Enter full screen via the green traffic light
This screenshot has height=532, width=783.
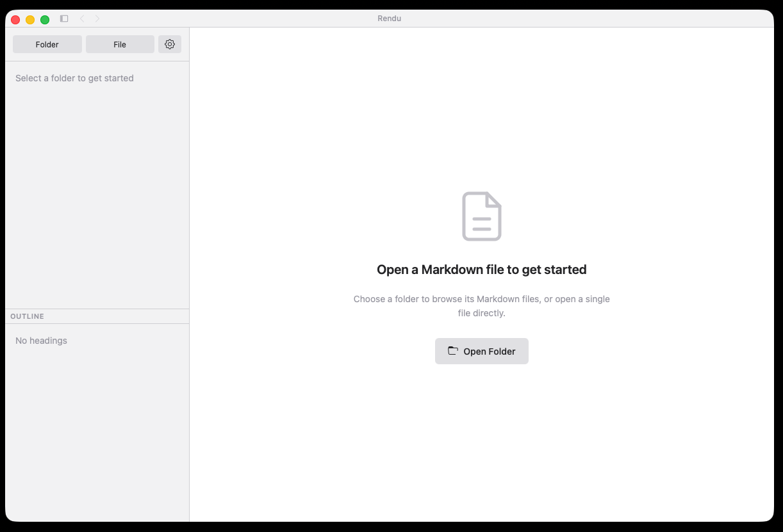[x=45, y=19]
